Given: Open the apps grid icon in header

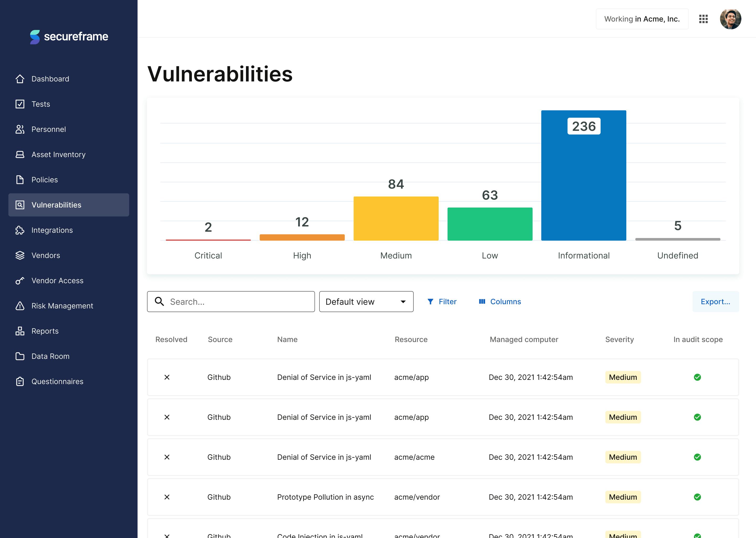Looking at the screenshot, I should coord(703,19).
